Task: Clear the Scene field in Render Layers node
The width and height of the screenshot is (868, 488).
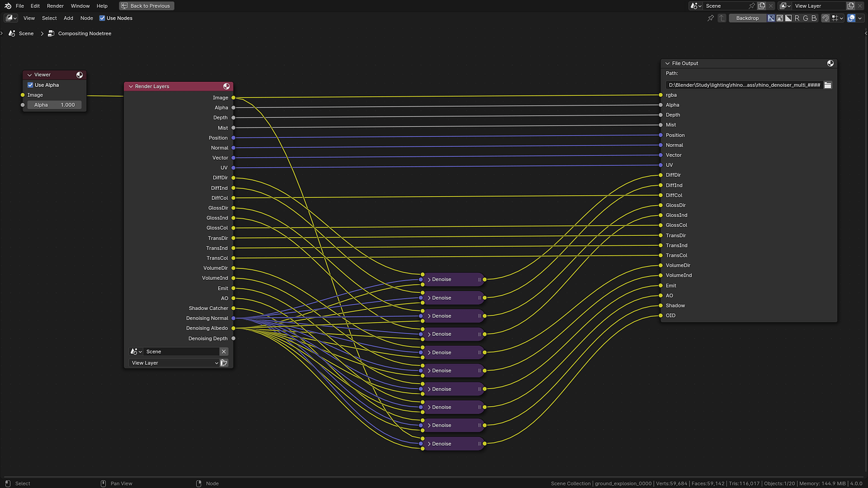Action: [223, 352]
